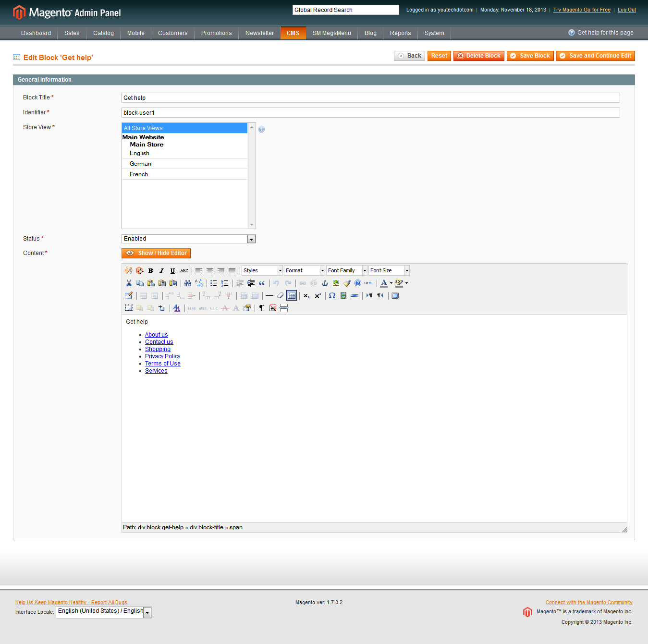648x644 pixels.
Task: Open the text color picker
Action: click(384, 283)
